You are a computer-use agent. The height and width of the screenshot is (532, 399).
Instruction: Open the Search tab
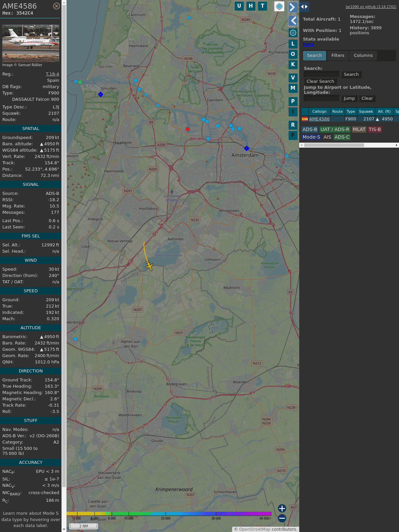tap(315, 56)
